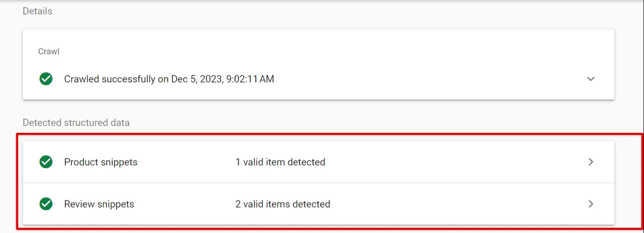Image resolution: width=644 pixels, height=233 pixels.
Task: Click the Dec 5, 2023 crawl date
Action: (195, 79)
